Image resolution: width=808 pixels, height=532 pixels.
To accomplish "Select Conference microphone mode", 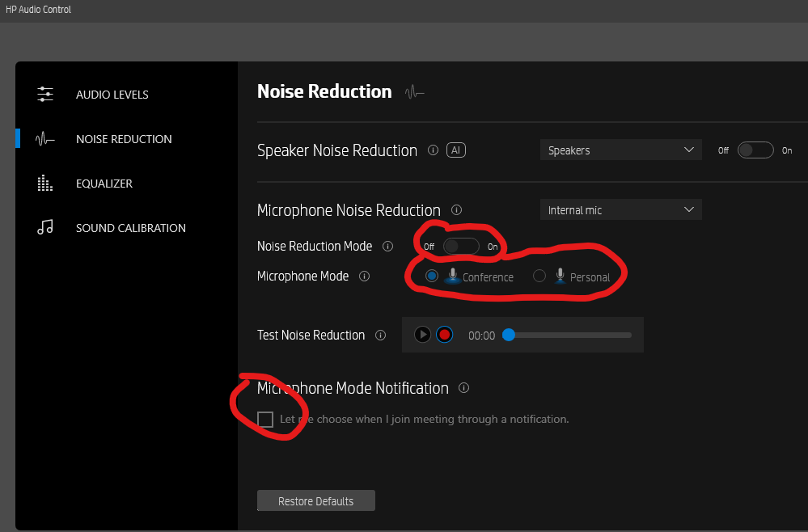I will tap(432, 277).
